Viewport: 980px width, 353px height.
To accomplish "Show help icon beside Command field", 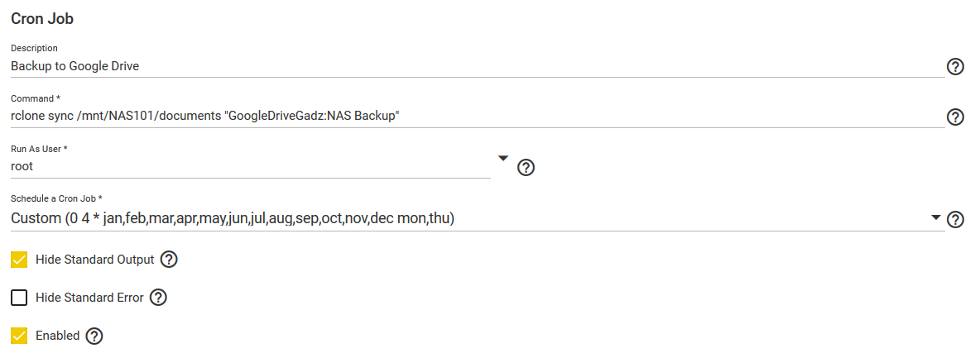I will tap(955, 117).
